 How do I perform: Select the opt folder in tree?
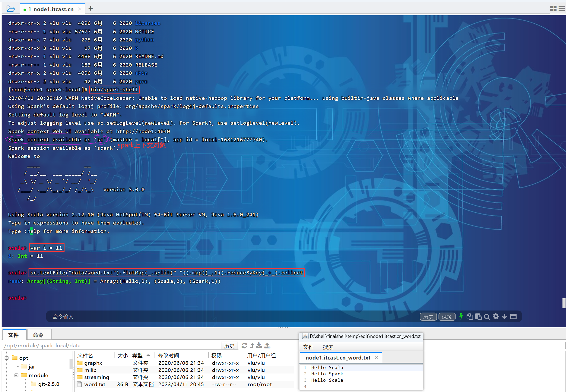(20, 358)
